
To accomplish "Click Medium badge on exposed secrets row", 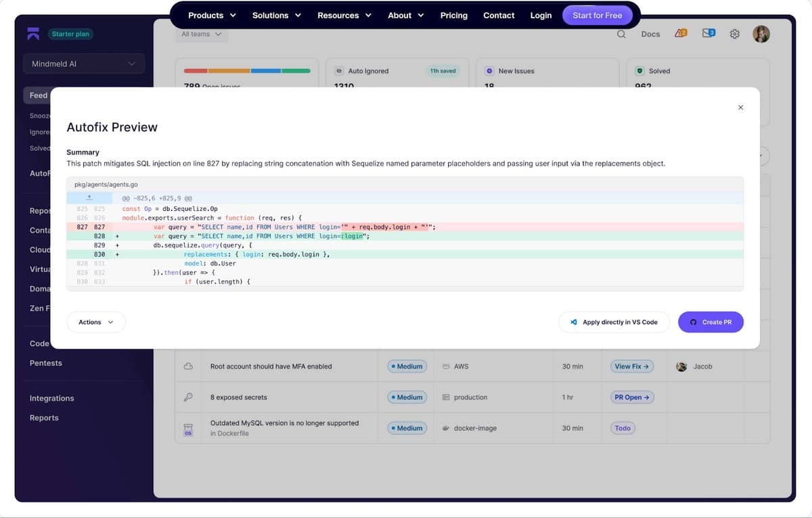I will (407, 398).
